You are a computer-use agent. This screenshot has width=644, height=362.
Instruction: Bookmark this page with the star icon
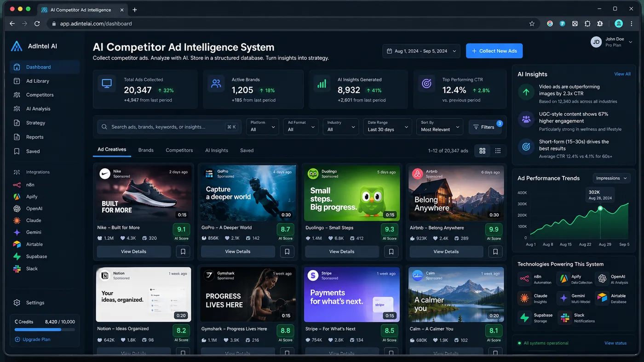[x=532, y=23]
